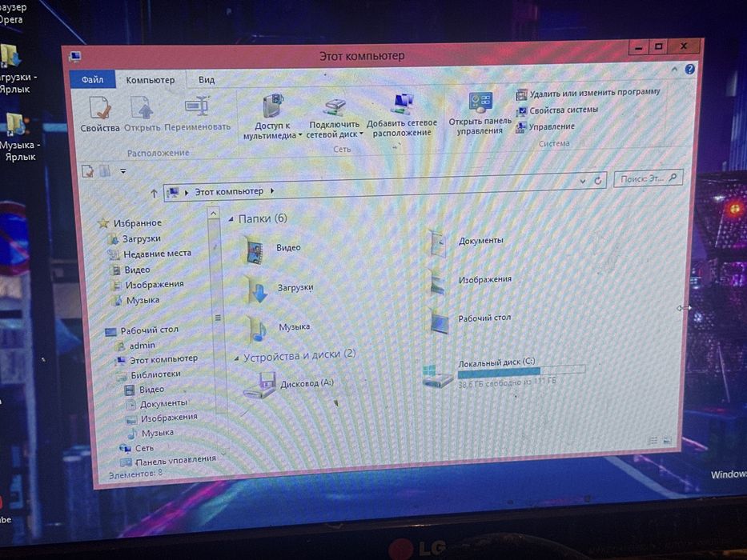
Task: Click Этот компьютер breadcrumb in address bar
Action: [229, 191]
